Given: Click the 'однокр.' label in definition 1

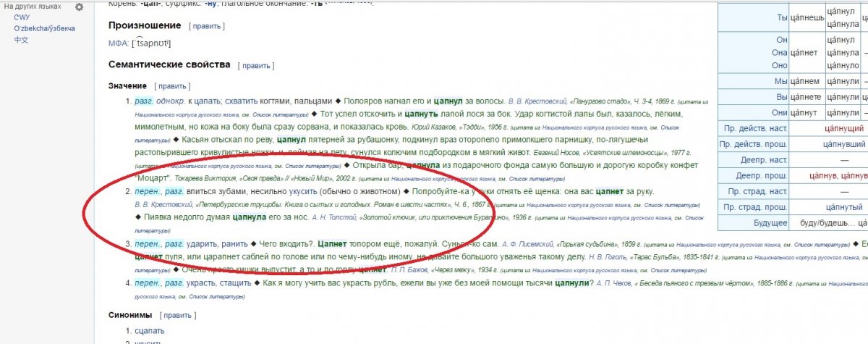Looking at the screenshot, I should point(171,101).
